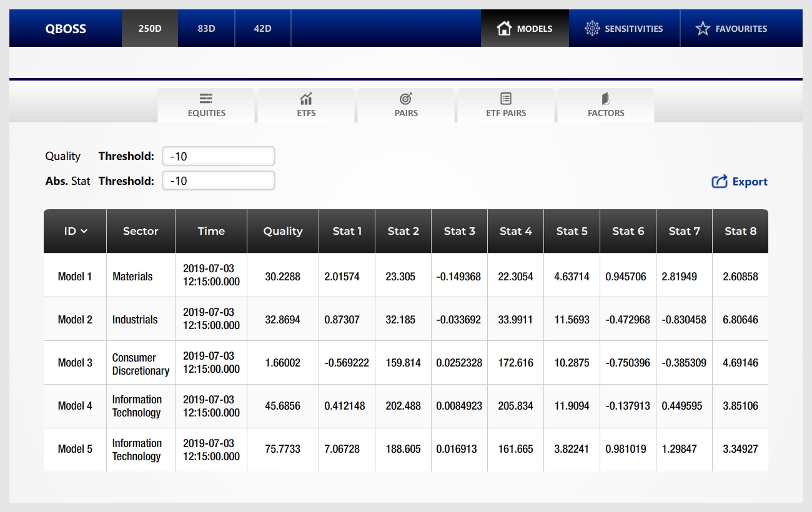
Task: Click the Equities list icon
Action: coord(206,99)
